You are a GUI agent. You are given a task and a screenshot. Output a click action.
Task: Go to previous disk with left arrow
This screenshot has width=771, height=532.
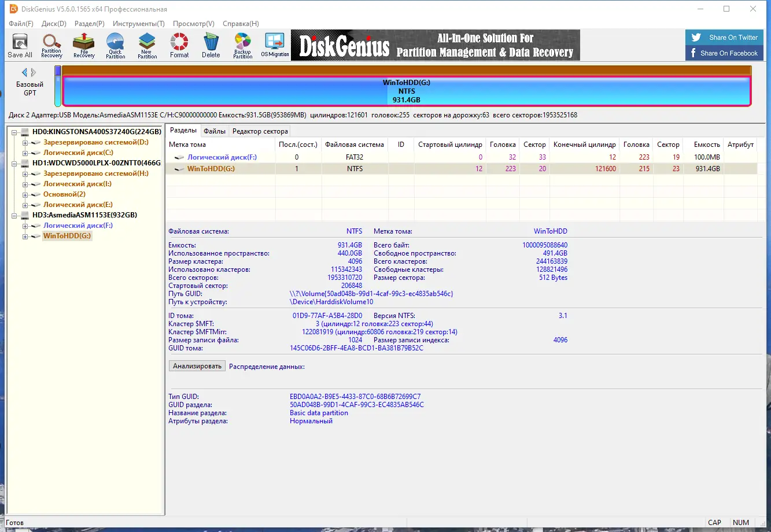25,72
